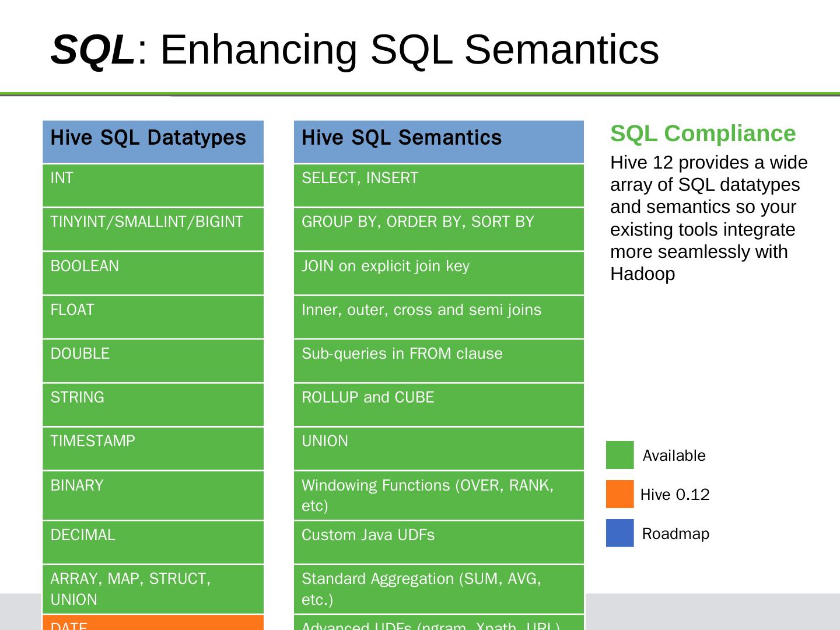Click the "Hive SQL Semantics" table header
The height and width of the screenshot is (630, 840).
point(439,142)
